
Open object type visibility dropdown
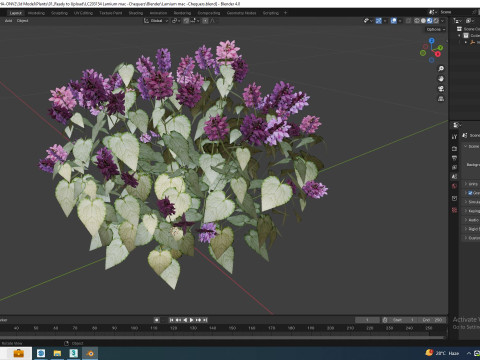click(x=368, y=21)
